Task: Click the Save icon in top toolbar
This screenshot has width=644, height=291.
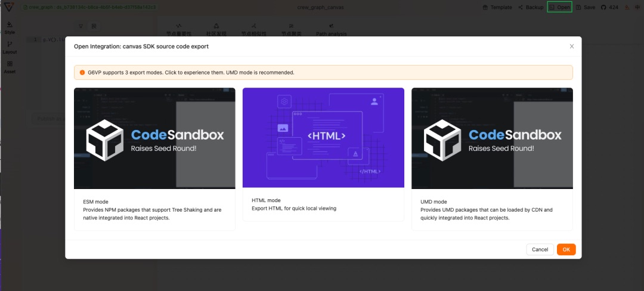Action: (x=578, y=7)
